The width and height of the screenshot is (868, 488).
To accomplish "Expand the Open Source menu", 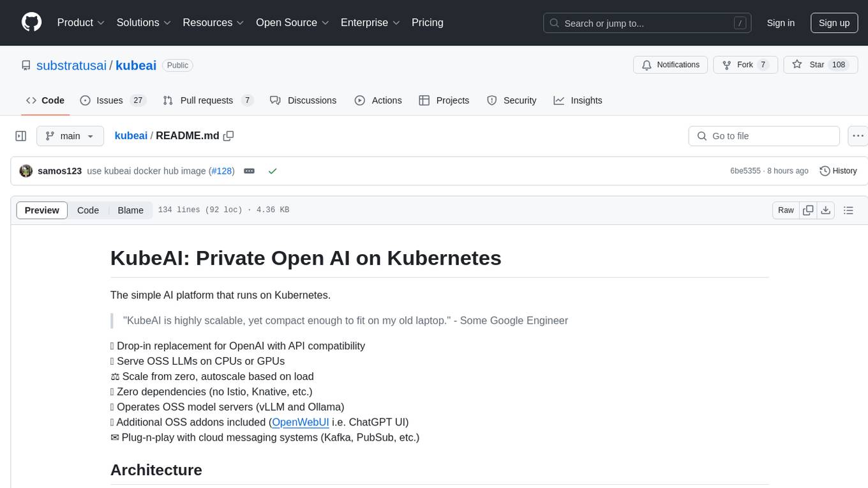I will pos(292,22).
